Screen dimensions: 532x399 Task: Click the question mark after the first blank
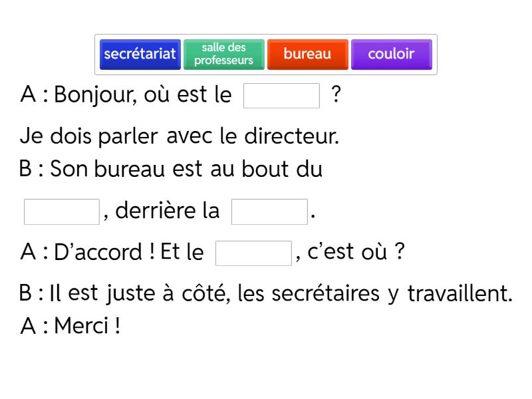click(x=336, y=95)
